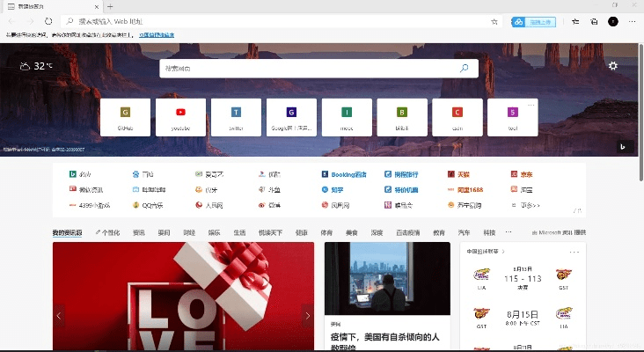644x352 pixels.
Task: Open the 阿里1688 link
Action: (465, 190)
